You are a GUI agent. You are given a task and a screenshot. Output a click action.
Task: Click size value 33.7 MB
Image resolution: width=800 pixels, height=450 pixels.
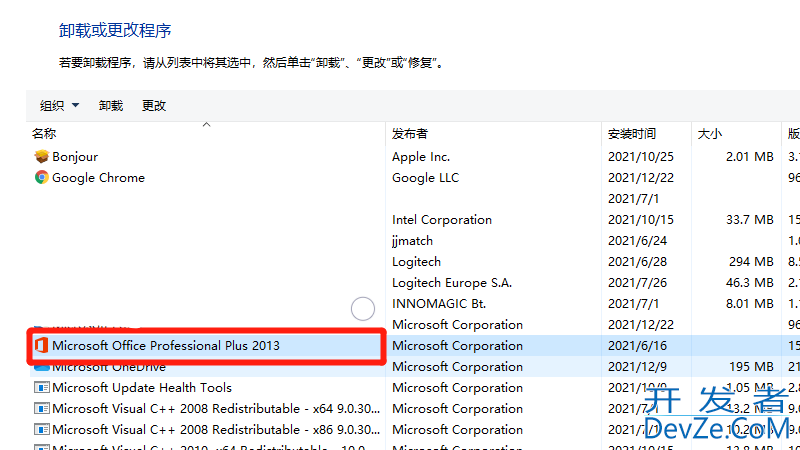point(749,219)
